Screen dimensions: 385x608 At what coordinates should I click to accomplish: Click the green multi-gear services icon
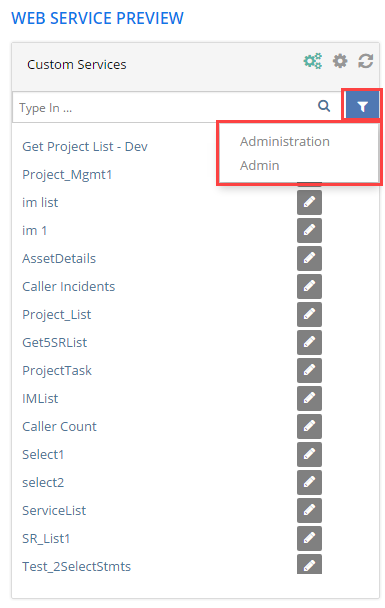(312, 61)
